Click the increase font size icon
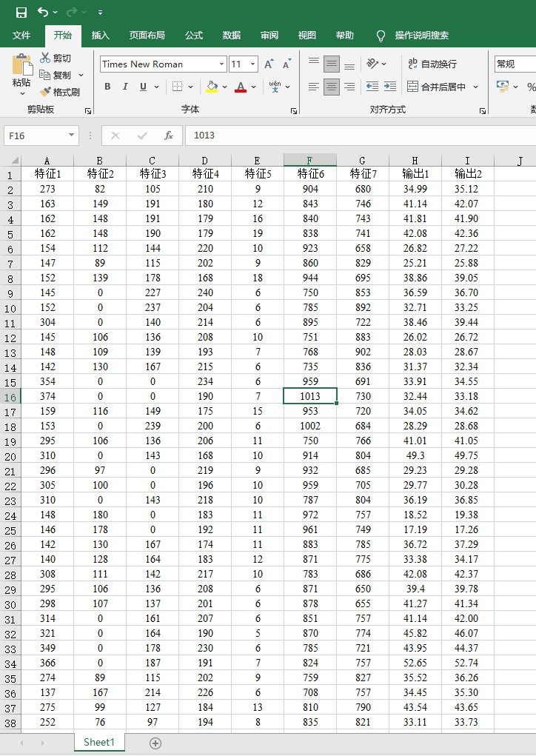The height and width of the screenshot is (756, 536). click(269, 64)
